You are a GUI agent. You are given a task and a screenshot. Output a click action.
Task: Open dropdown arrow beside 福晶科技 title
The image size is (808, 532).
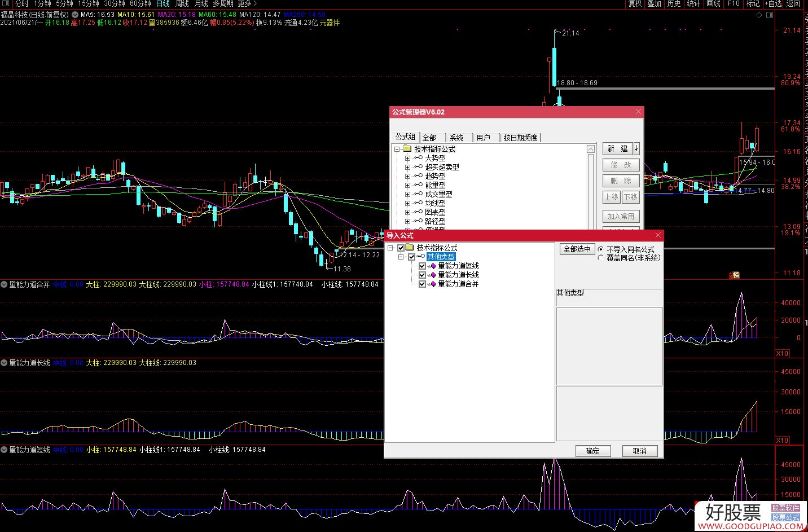click(x=75, y=15)
